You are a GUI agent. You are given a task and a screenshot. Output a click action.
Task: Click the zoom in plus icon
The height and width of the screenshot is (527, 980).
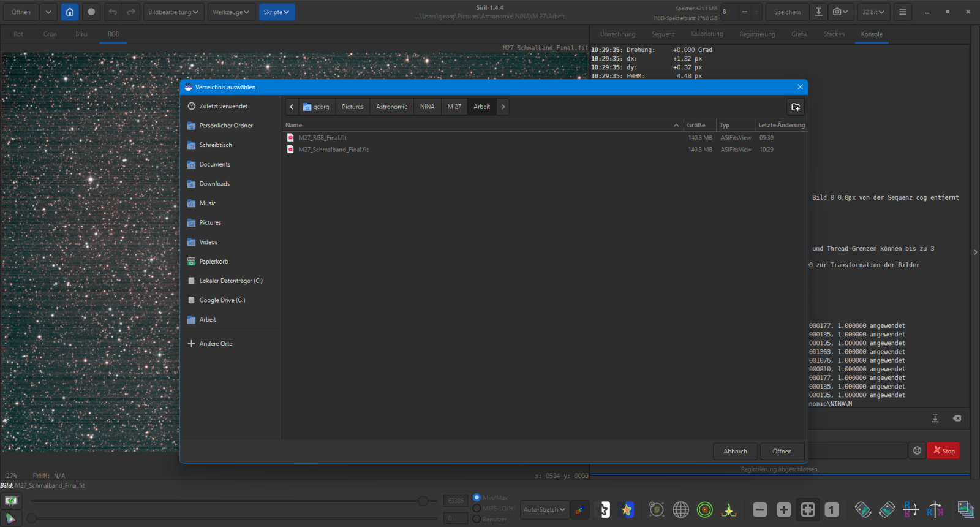[x=783, y=510]
